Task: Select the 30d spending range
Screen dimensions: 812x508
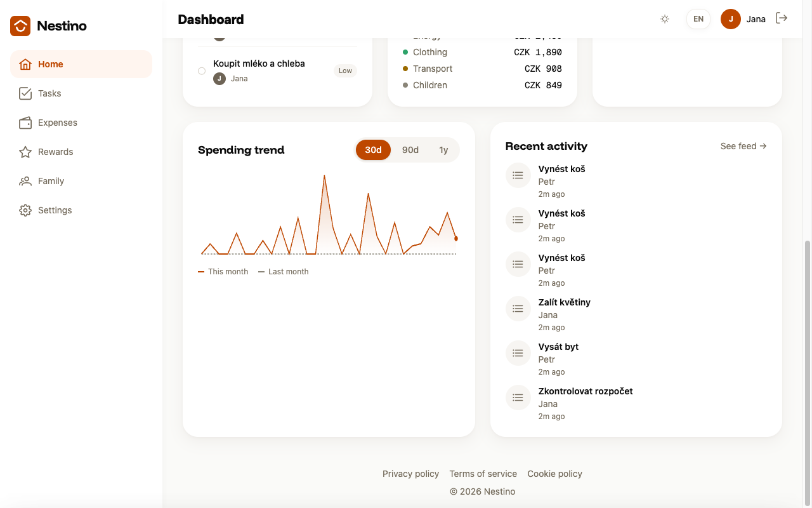Action: coord(373,150)
